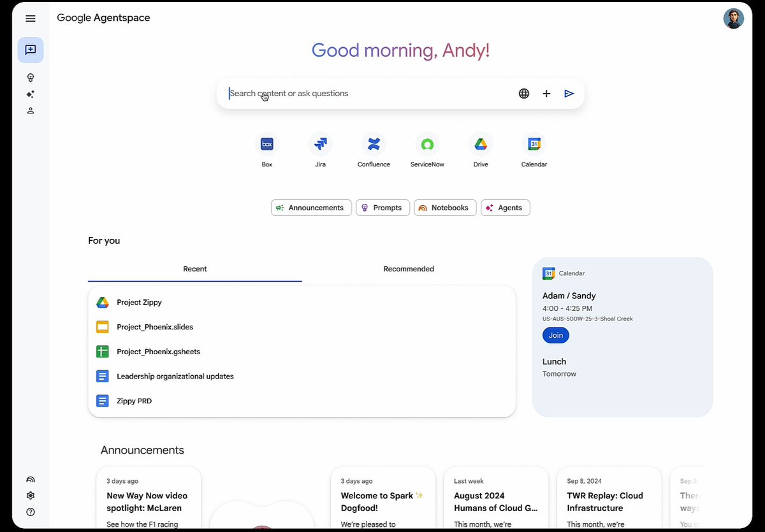Viewport: 765px width, 532px height.
Task: Open the Jira connector icon
Action: (321, 145)
